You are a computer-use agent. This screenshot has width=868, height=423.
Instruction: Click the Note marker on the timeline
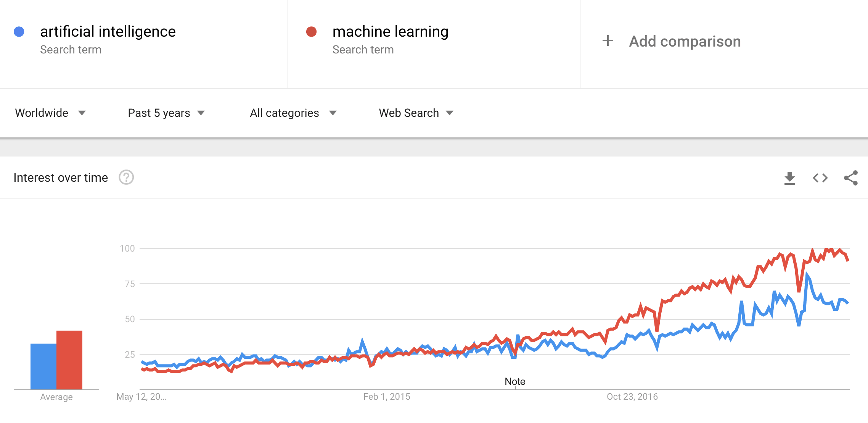tap(515, 381)
